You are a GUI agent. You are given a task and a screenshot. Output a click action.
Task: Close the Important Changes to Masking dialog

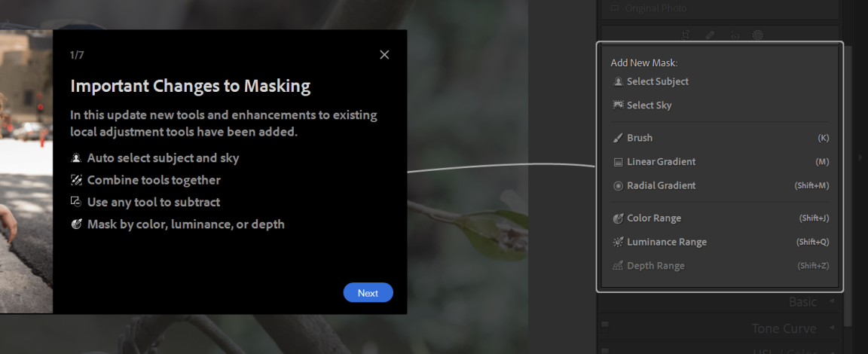click(384, 55)
